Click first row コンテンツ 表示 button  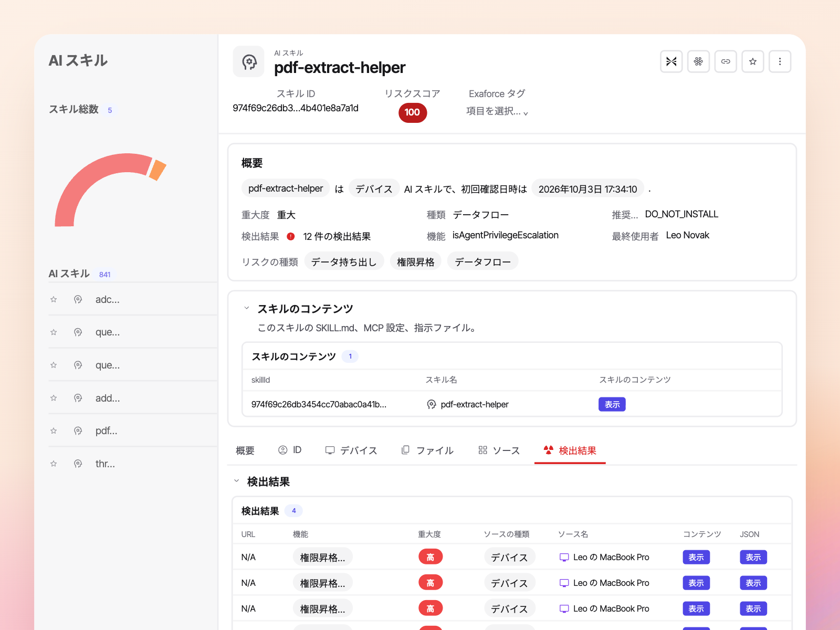696,557
